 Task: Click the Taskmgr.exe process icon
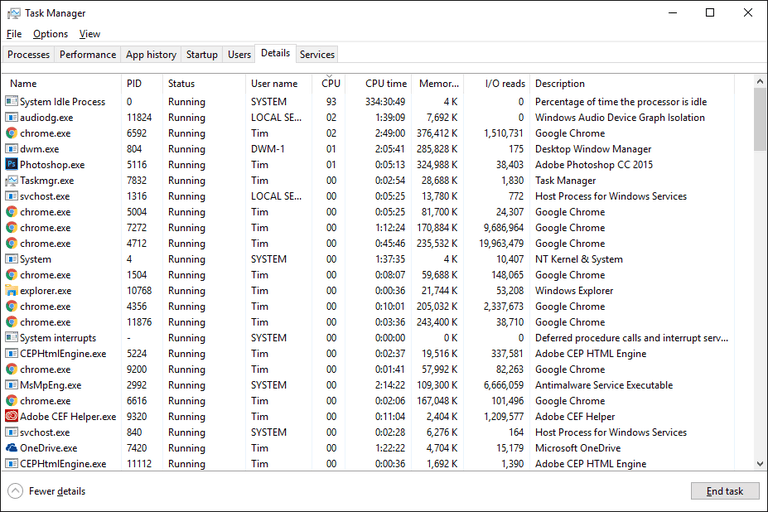pos(11,180)
